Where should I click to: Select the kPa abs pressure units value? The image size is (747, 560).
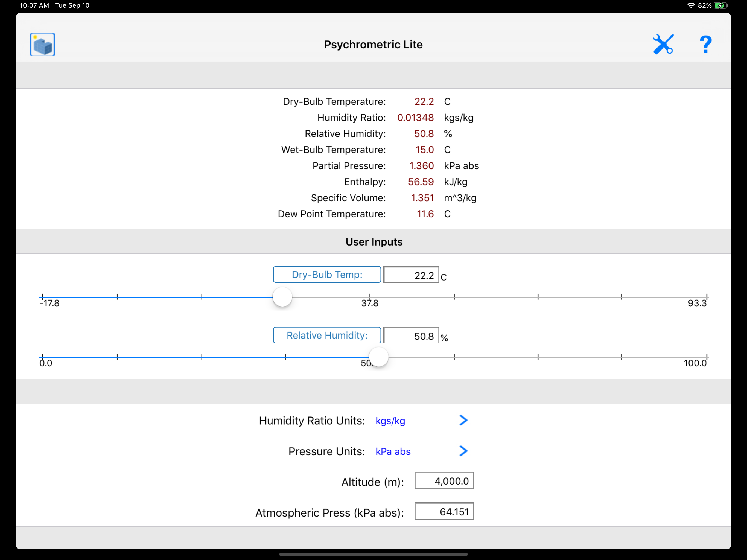393,451
